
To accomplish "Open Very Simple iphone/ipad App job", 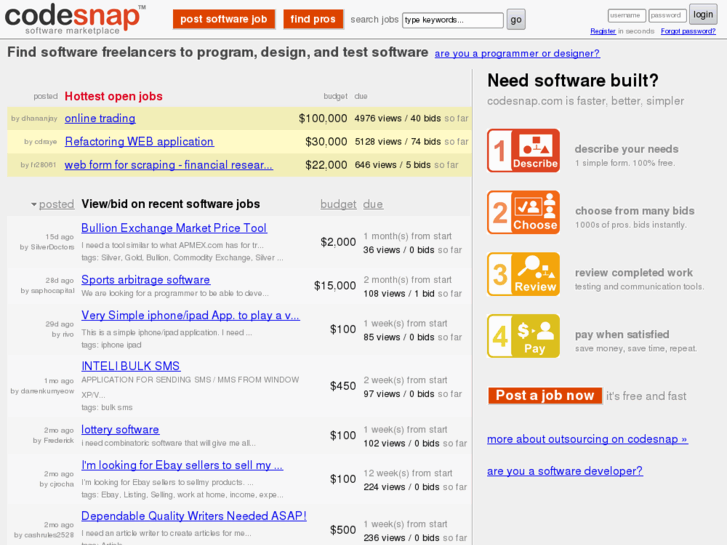I will click(x=191, y=315).
